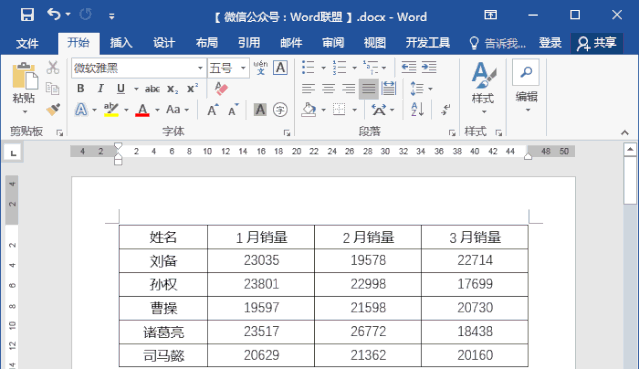639x369 pixels.
Task: Apply yellow text highlight color
Action: click(x=111, y=110)
